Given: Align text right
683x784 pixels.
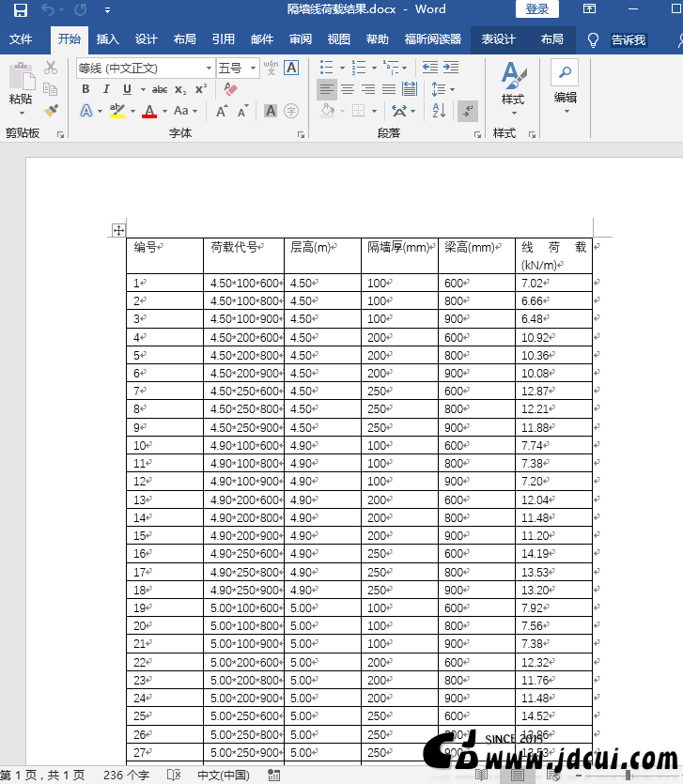Looking at the screenshot, I should (x=368, y=89).
